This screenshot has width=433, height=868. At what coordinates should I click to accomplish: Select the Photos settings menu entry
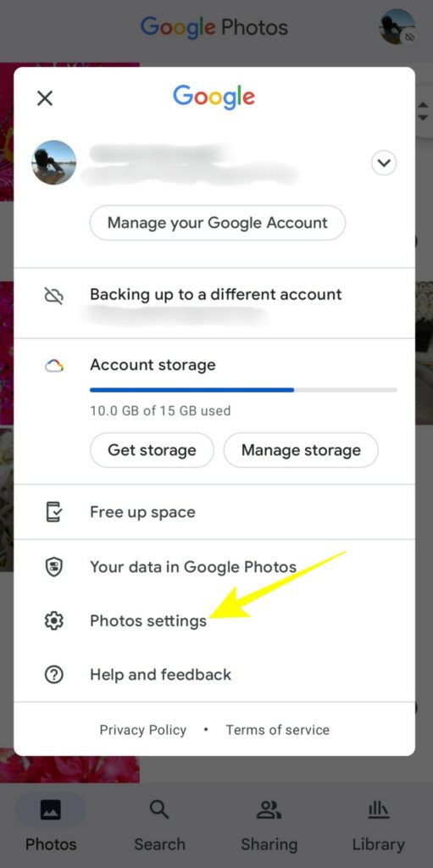214,620
